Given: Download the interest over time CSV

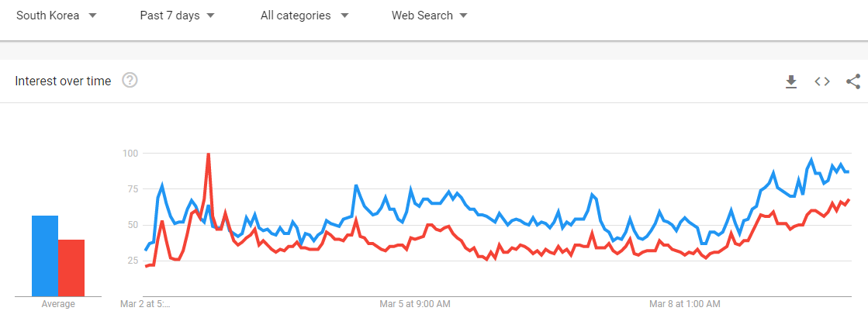Looking at the screenshot, I should point(791,82).
